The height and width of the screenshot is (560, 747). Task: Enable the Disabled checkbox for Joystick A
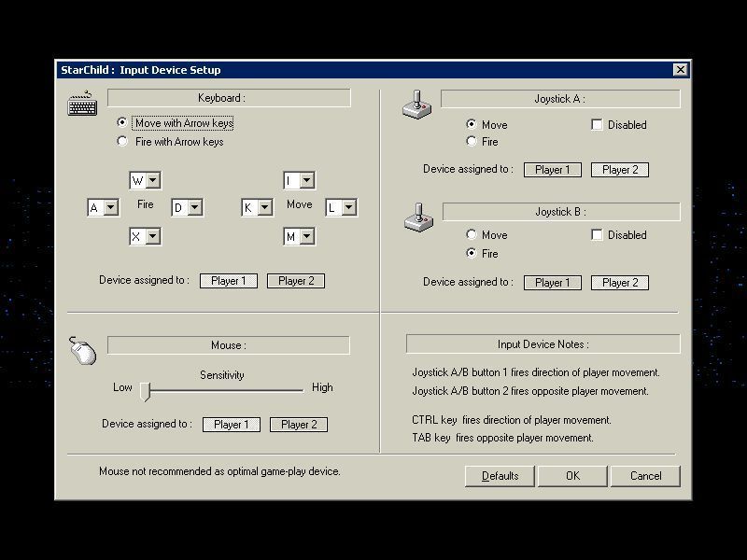[x=597, y=124]
